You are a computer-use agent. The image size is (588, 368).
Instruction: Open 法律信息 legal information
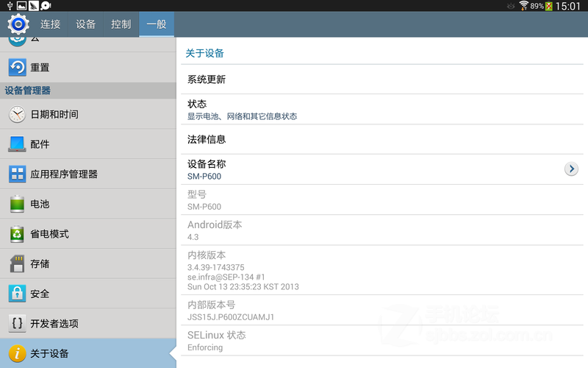(x=381, y=139)
